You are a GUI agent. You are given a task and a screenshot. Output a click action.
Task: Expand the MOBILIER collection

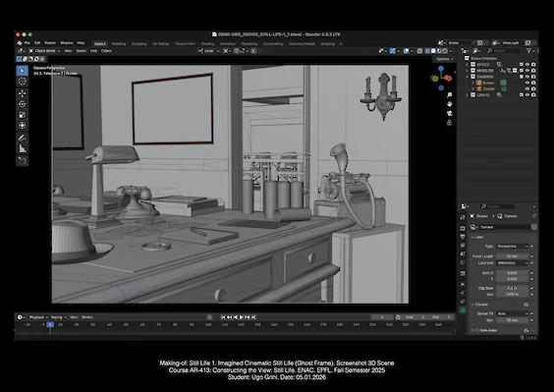coord(468,71)
